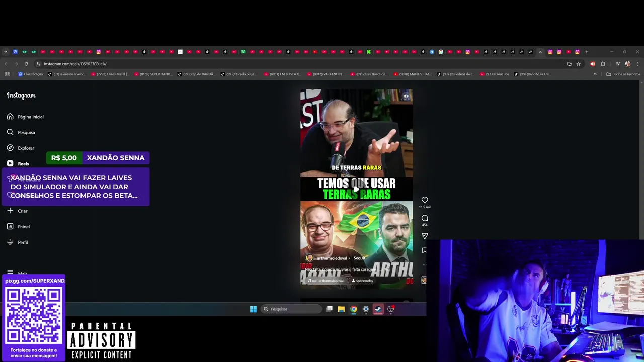Viewport: 644px width, 362px height.
Task: Click the plus icon beside Criar
Action: click(10, 211)
